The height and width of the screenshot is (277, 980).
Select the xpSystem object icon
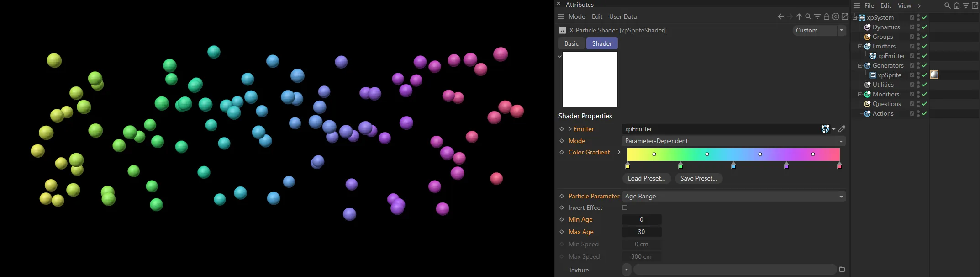click(x=862, y=17)
